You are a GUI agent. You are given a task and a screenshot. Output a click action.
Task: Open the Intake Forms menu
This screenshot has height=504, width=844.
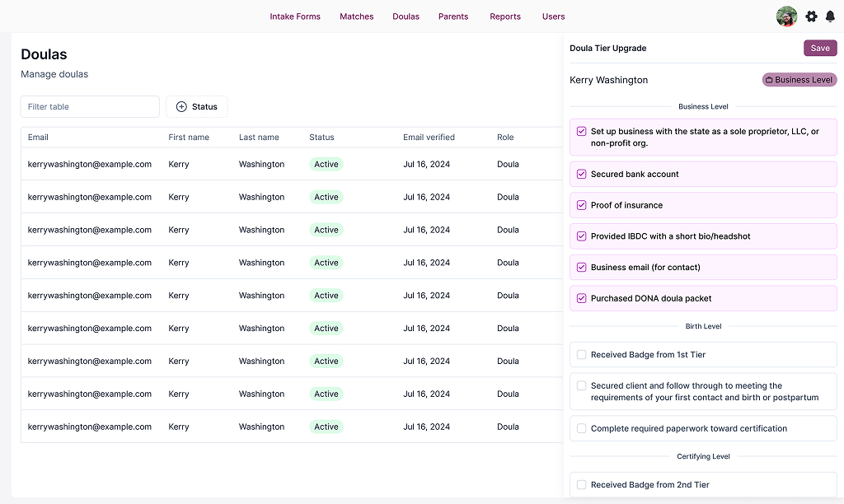pos(295,16)
